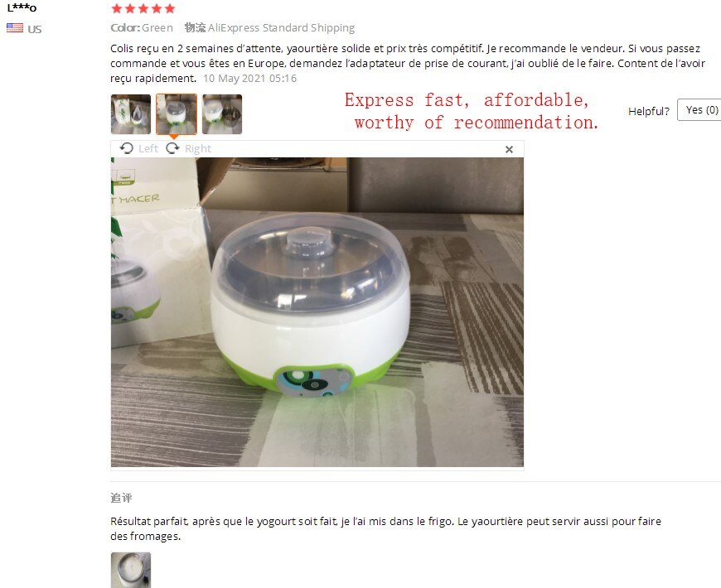Viewport: 721px width, 588px height.
Task: Click AliExpress Standard Shipping text
Action: click(281, 28)
